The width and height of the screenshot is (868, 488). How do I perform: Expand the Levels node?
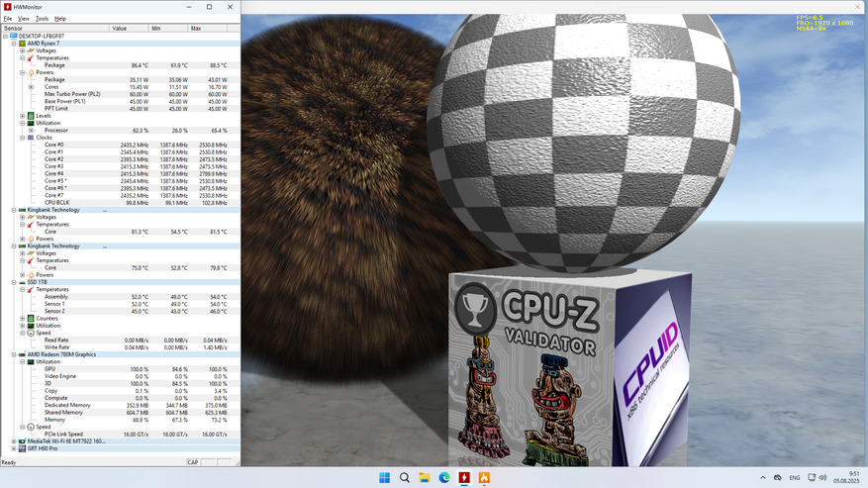click(x=23, y=116)
